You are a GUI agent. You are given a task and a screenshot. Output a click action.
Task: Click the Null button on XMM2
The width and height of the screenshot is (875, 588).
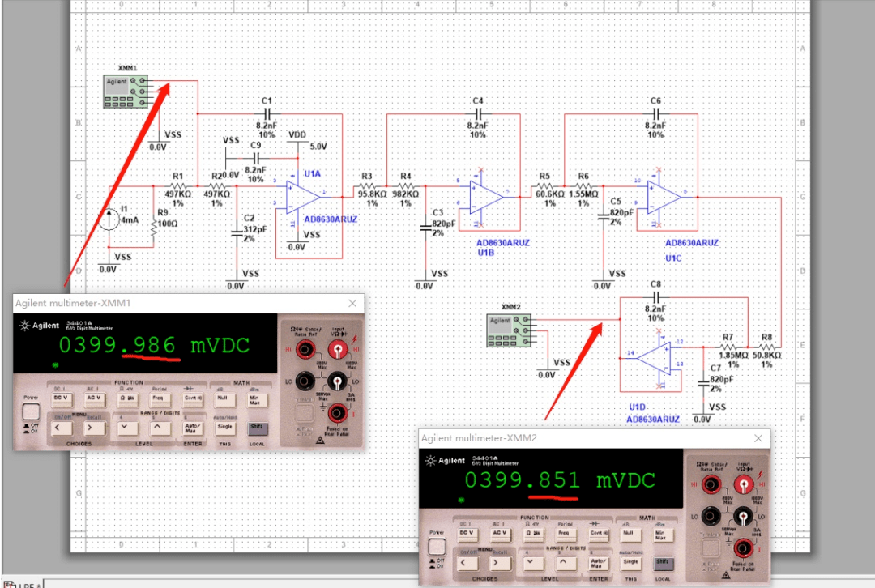[x=630, y=533]
